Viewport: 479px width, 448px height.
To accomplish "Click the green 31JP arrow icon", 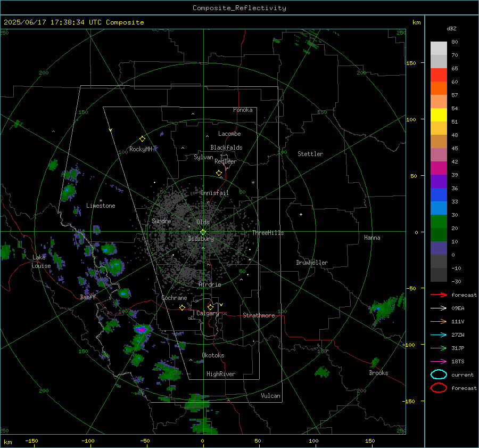I will [439, 348].
